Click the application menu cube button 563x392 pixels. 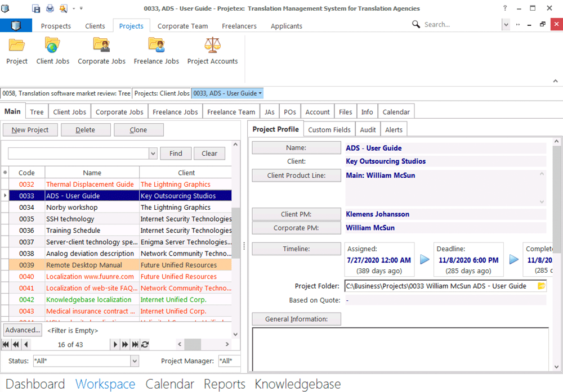(16, 25)
